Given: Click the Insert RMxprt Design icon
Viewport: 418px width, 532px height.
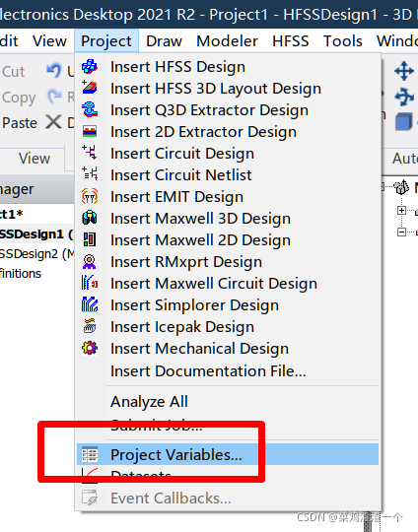Looking at the screenshot, I should tap(90, 262).
